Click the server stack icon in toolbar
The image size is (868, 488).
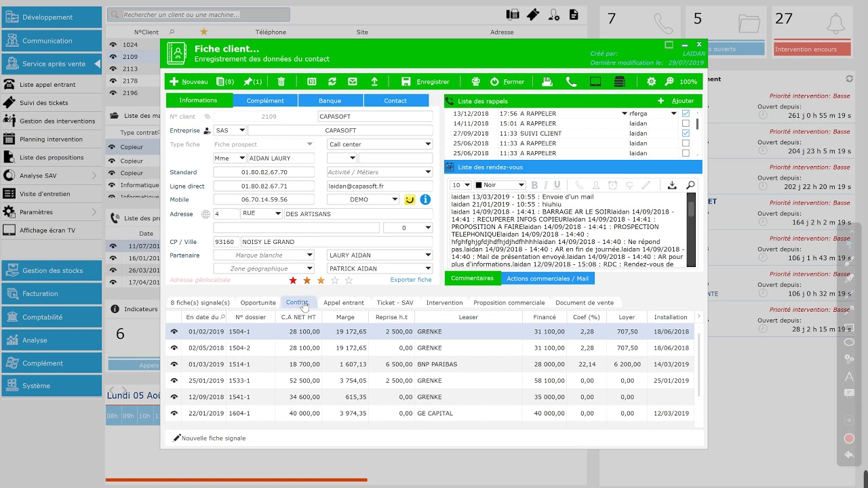(x=619, y=81)
